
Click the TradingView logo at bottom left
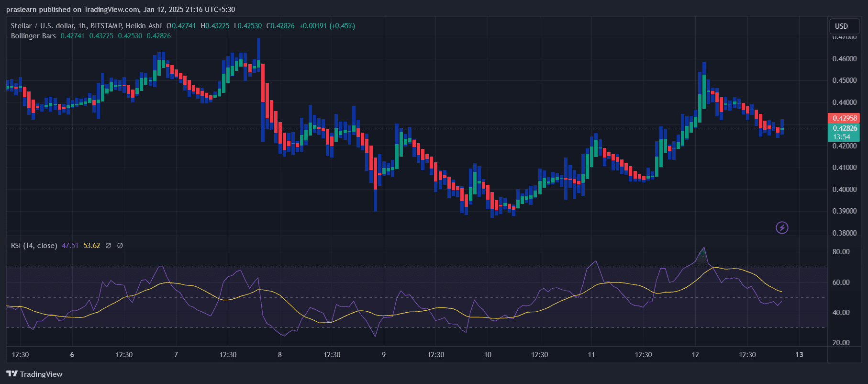(34, 374)
